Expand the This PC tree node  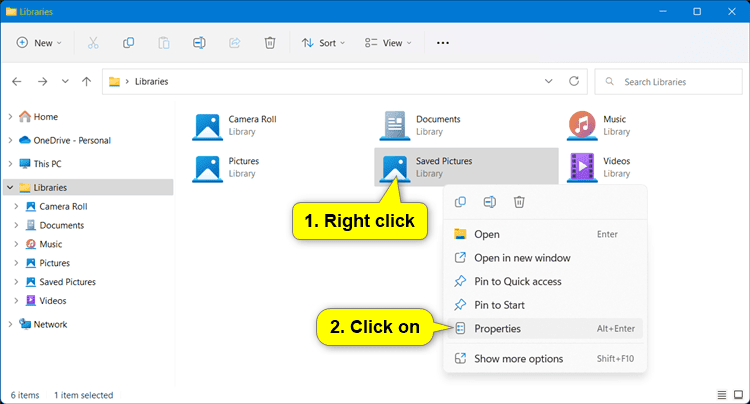click(x=10, y=164)
